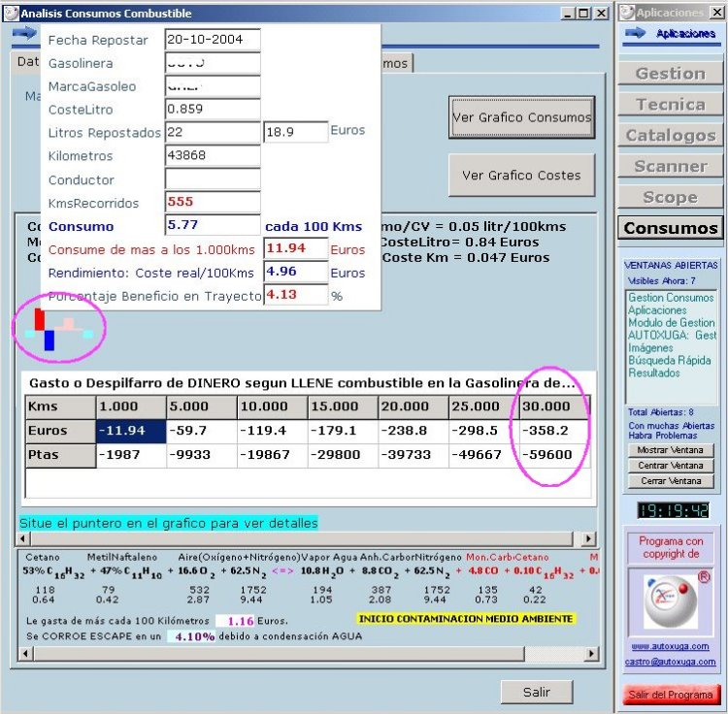
Task: Select the -358.2 table cell
Action: (x=554, y=431)
